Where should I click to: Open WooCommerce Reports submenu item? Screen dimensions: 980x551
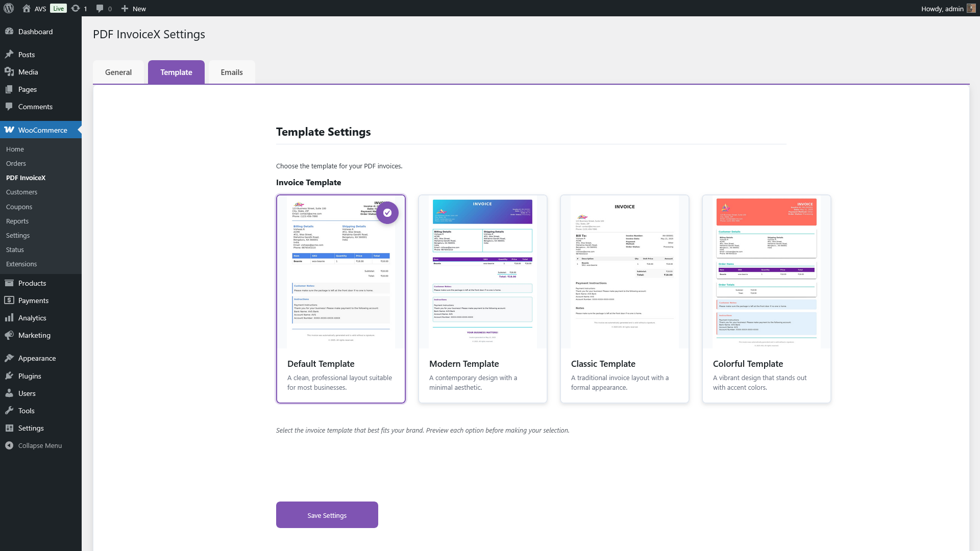click(x=17, y=221)
